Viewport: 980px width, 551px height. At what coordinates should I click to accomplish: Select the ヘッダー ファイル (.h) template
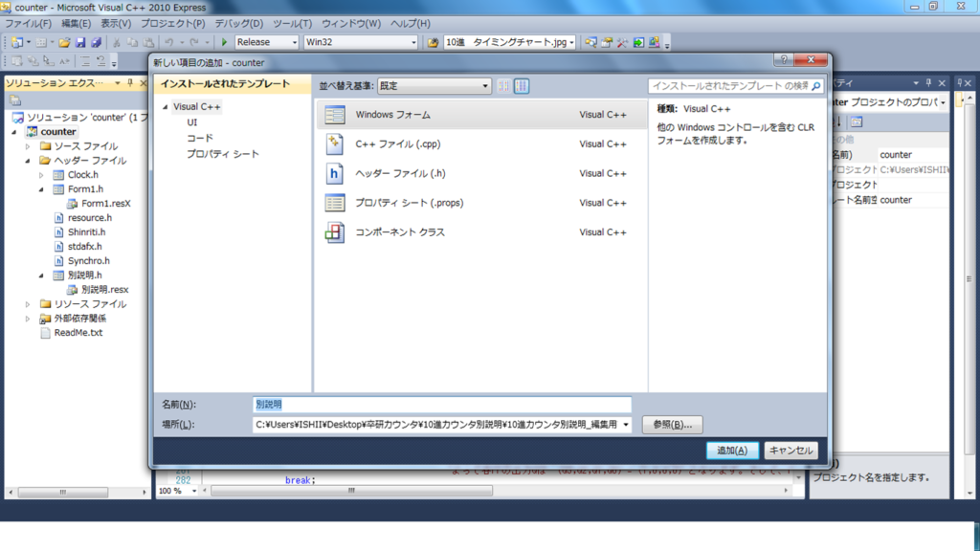point(481,174)
